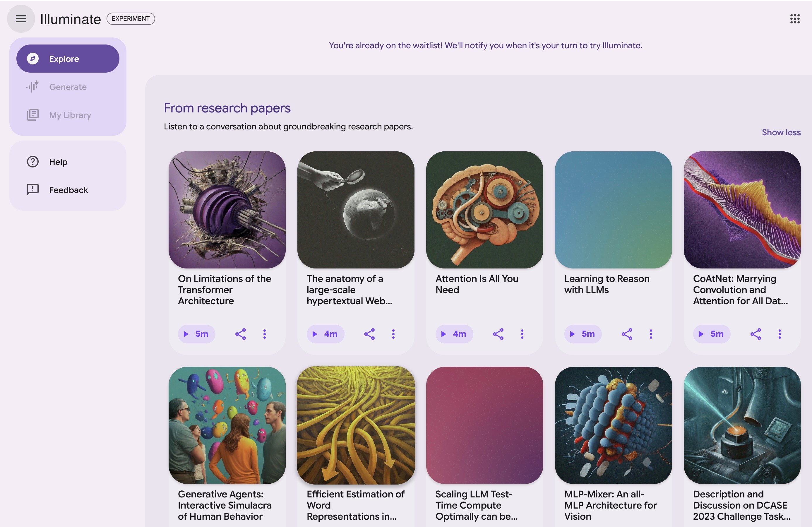812x527 pixels.
Task: Open My Library from the sidebar
Action: tap(33, 115)
